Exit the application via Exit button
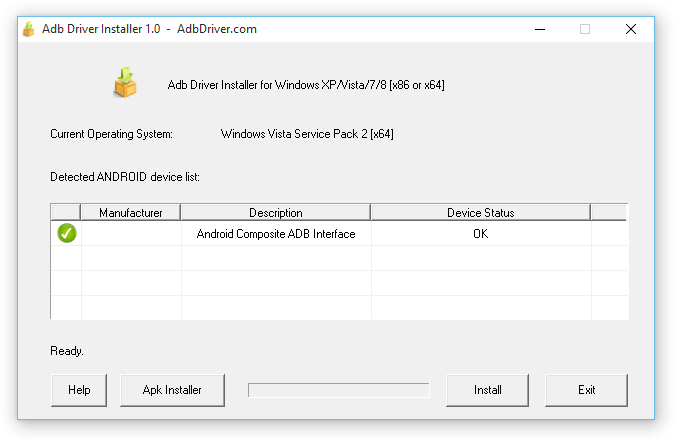The height and width of the screenshot is (442, 676). pyautogui.click(x=587, y=390)
